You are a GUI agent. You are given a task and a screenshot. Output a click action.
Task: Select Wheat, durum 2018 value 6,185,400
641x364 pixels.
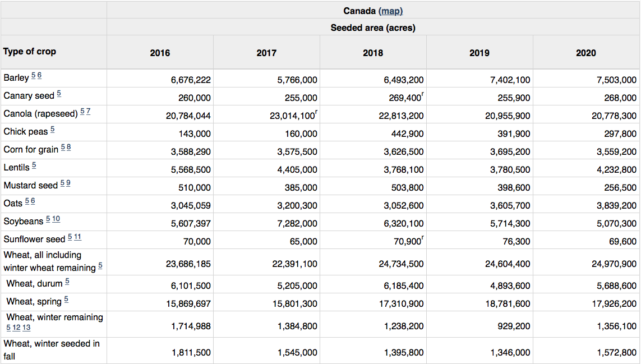[403, 286]
